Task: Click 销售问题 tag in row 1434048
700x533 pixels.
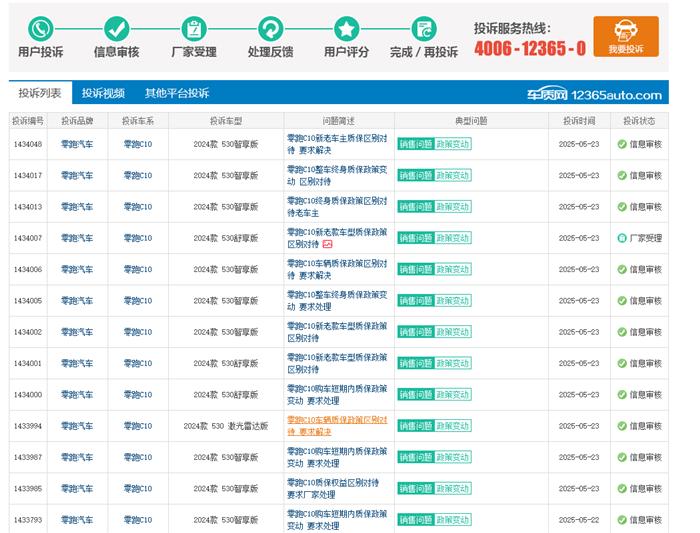Action: (x=416, y=144)
